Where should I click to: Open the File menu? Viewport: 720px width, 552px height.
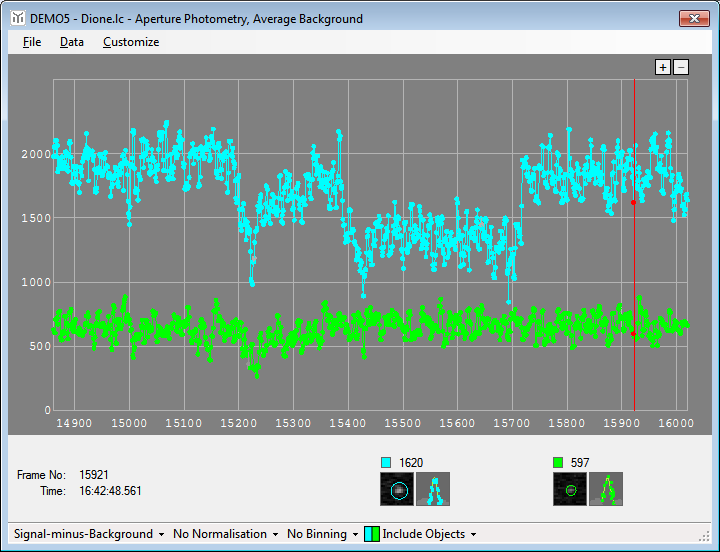tap(32, 42)
